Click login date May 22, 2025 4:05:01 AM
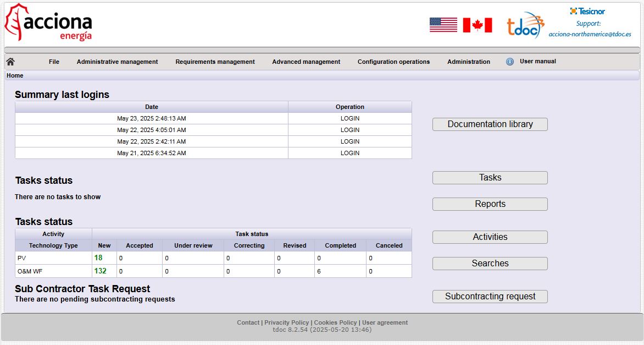The height and width of the screenshot is (345, 644). [x=152, y=130]
